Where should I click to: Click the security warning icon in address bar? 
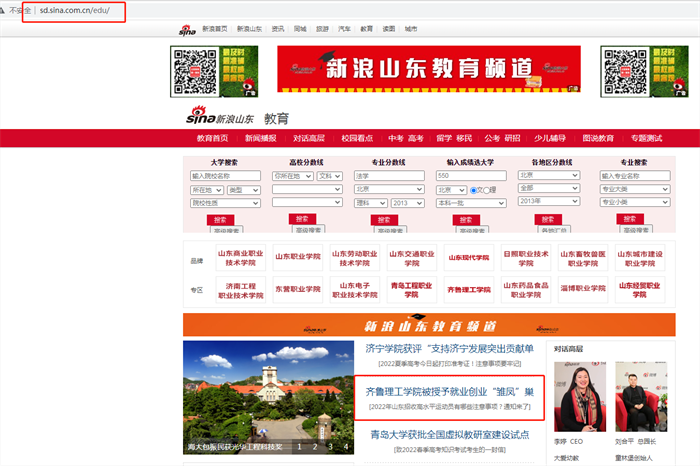[11, 10]
